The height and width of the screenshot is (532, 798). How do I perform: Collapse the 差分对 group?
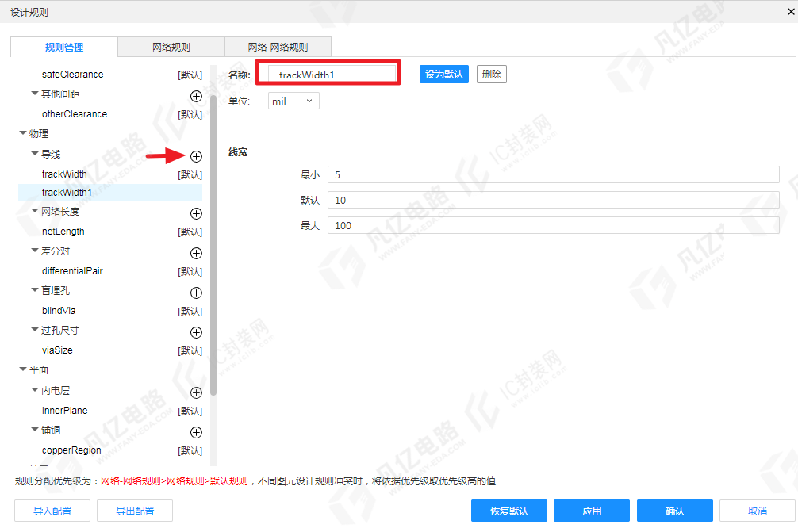point(35,251)
